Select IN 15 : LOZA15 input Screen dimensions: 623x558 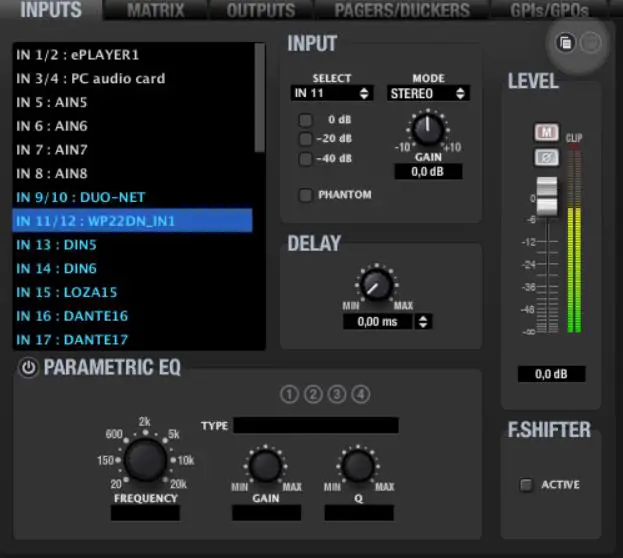[x=133, y=293]
